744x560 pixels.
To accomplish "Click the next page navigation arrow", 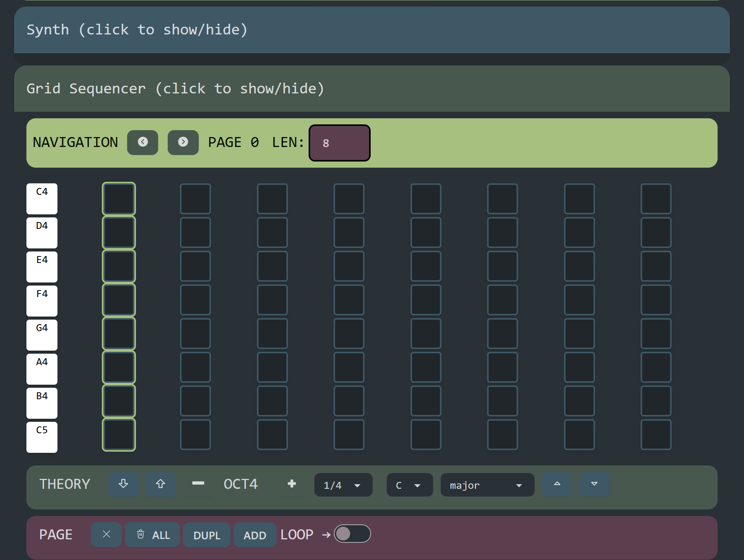I will tap(183, 142).
